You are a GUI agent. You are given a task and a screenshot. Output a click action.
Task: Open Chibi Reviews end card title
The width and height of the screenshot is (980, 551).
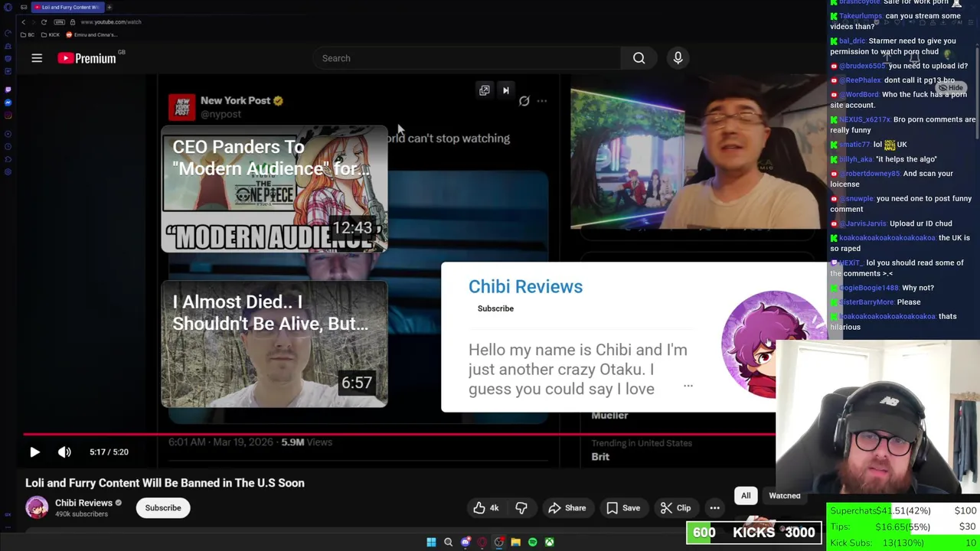[x=525, y=286]
